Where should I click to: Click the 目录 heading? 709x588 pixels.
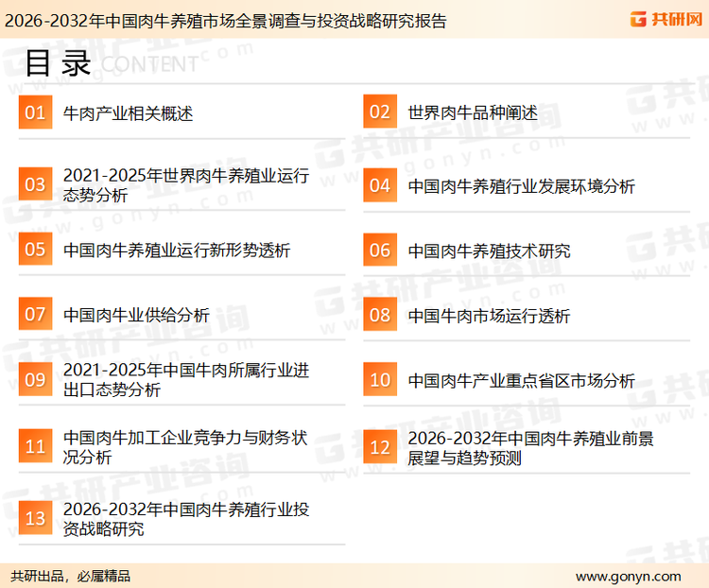[x=58, y=63]
